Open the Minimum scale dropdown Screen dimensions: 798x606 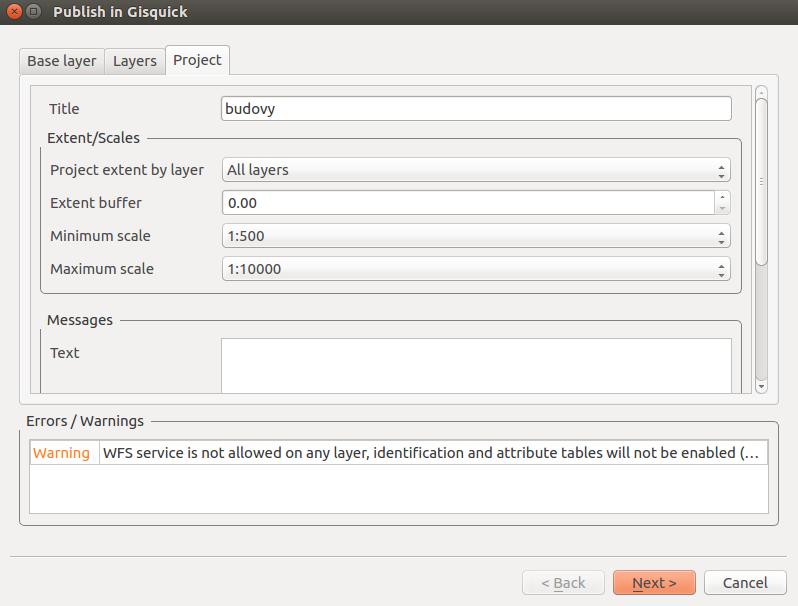[x=476, y=236]
